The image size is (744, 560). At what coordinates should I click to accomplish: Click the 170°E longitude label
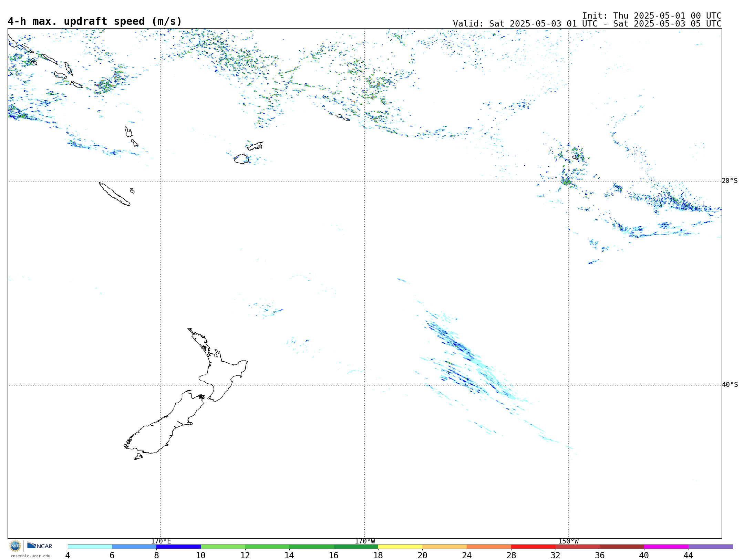pyautogui.click(x=161, y=541)
